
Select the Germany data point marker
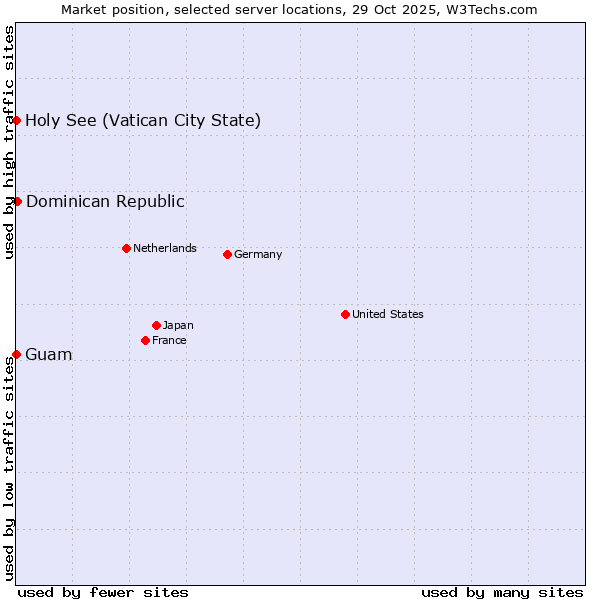click(227, 254)
